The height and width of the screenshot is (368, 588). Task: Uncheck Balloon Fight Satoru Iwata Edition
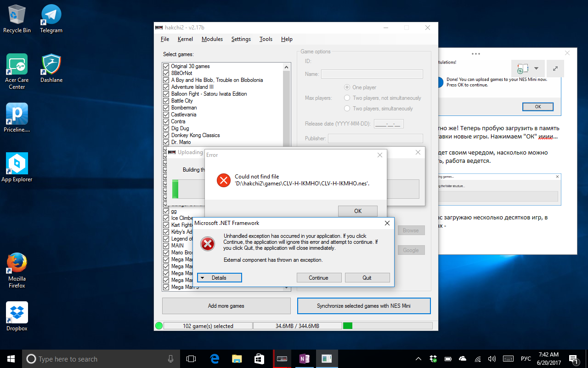point(166,94)
